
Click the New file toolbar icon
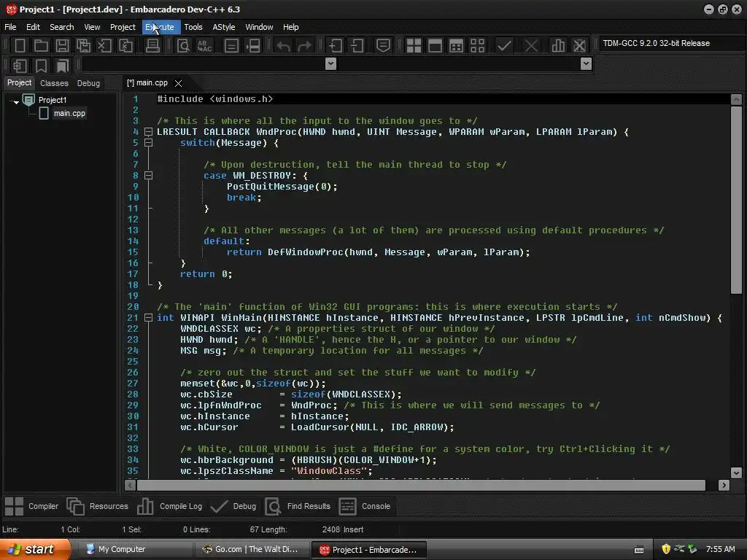20,46
